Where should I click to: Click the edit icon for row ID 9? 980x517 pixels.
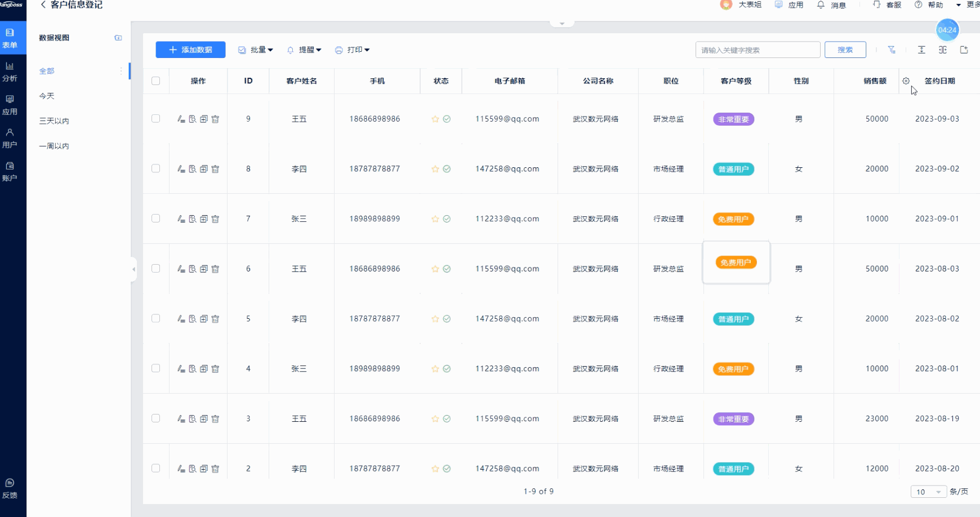pos(181,119)
